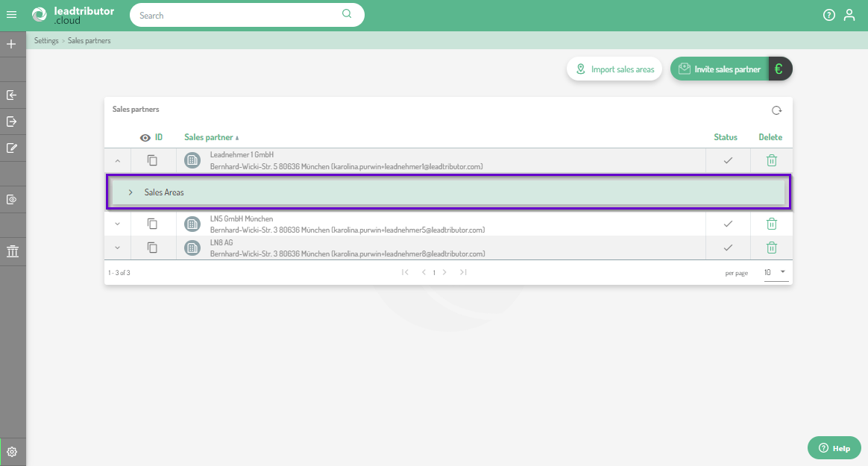The image size is (868, 466).
Task: Go to Settings in the breadcrumb
Action: (x=45, y=41)
